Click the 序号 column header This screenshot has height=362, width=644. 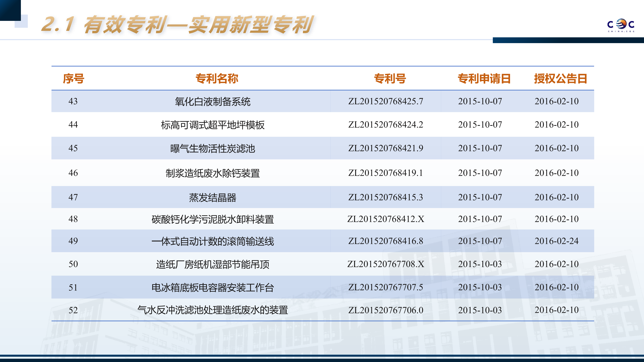tap(73, 78)
